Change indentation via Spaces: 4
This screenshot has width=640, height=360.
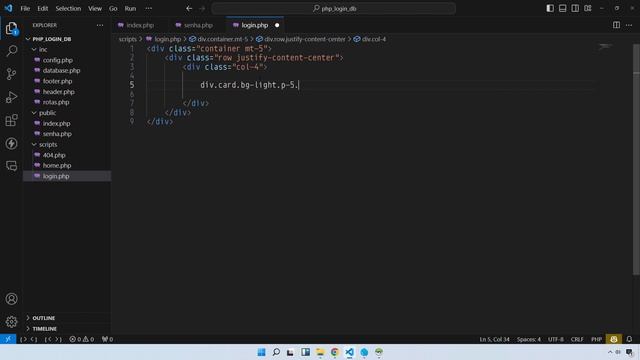pos(529,339)
